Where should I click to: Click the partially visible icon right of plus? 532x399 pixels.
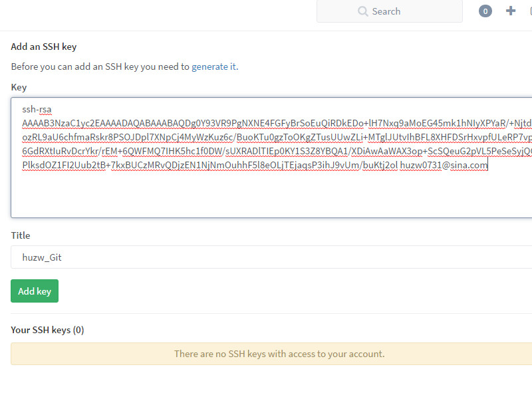(x=529, y=11)
